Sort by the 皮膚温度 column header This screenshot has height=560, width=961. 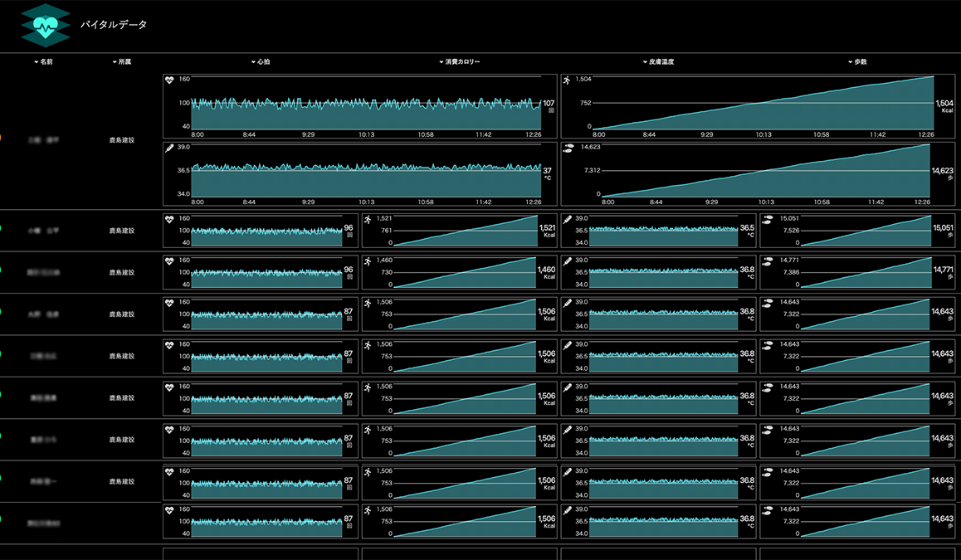tap(657, 62)
